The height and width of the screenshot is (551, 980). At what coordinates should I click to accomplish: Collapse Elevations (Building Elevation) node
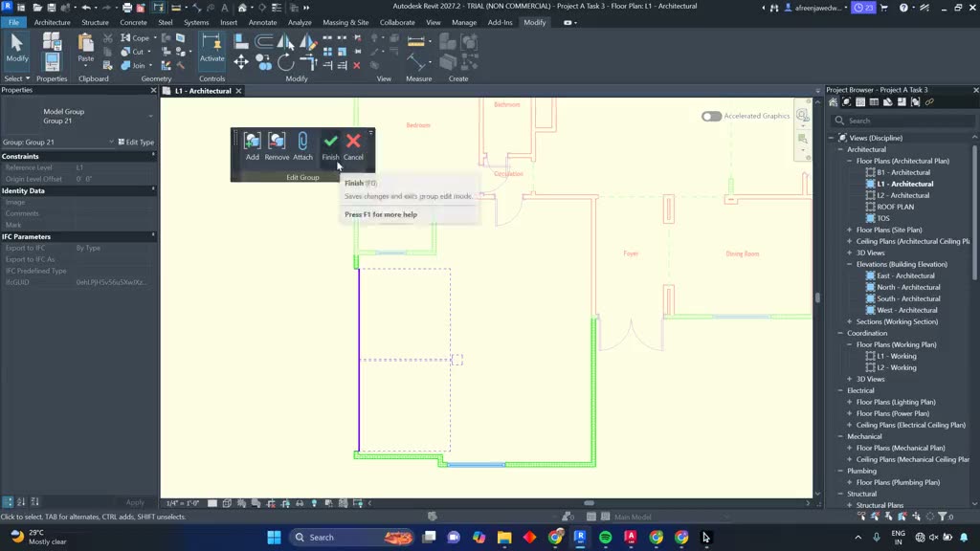pos(850,264)
